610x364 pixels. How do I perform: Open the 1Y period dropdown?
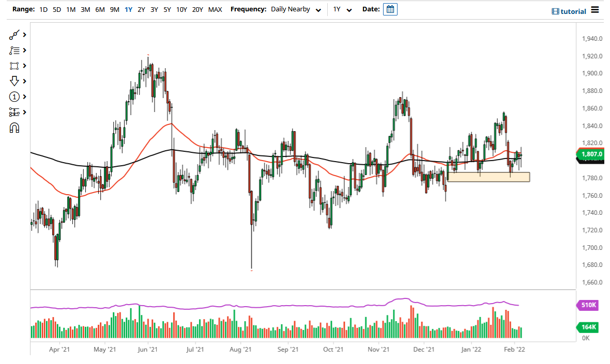pyautogui.click(x=342, y=9)
